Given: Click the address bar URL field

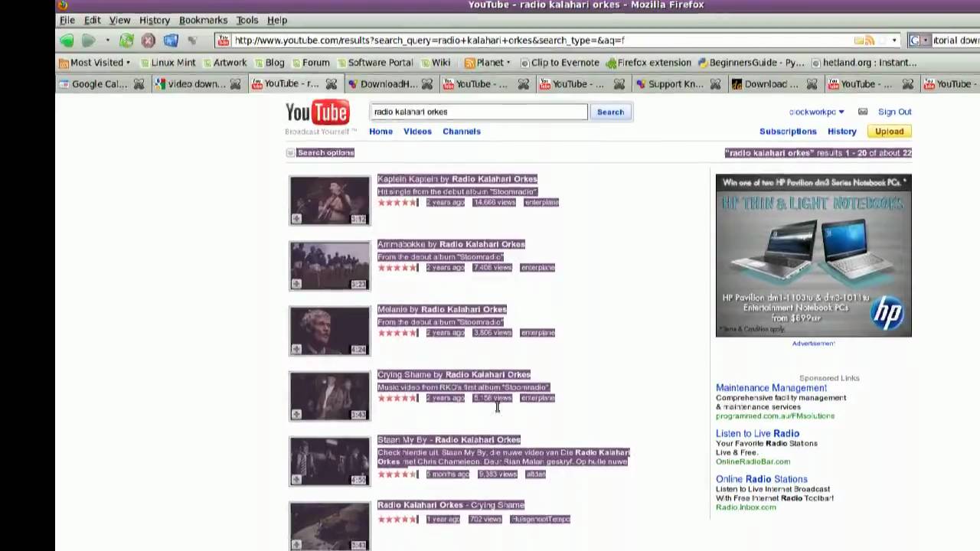Looking at the screenshot, I should pyautogui.click(x=542, y=41).
